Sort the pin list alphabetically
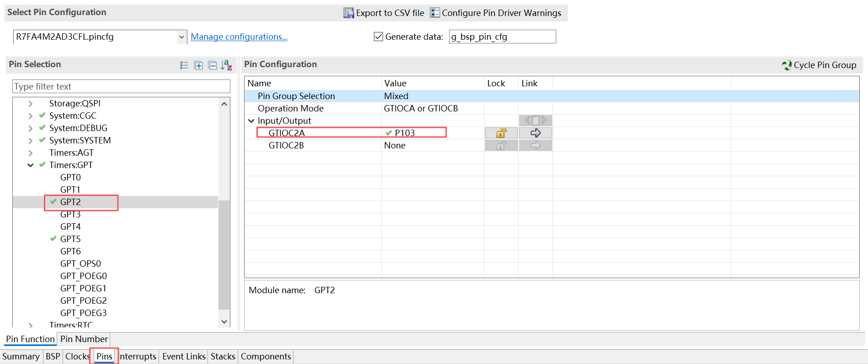This screenshot has width=868, height=364. pos(227,65)
